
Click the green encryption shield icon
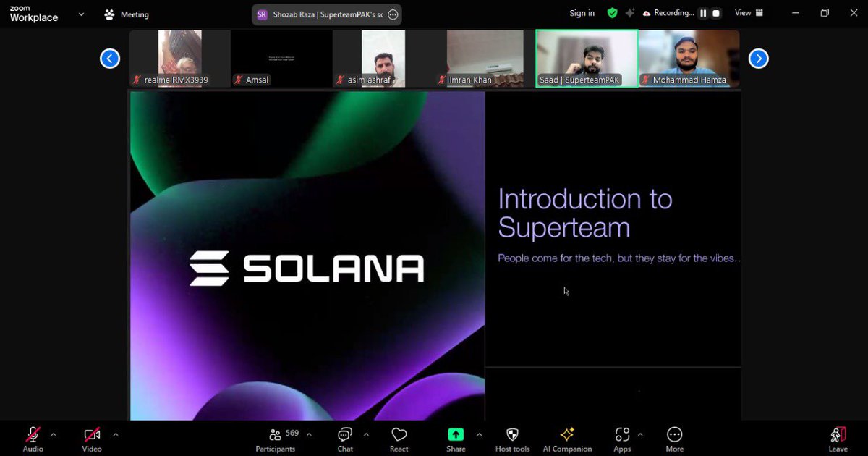[x=612, y=13]
